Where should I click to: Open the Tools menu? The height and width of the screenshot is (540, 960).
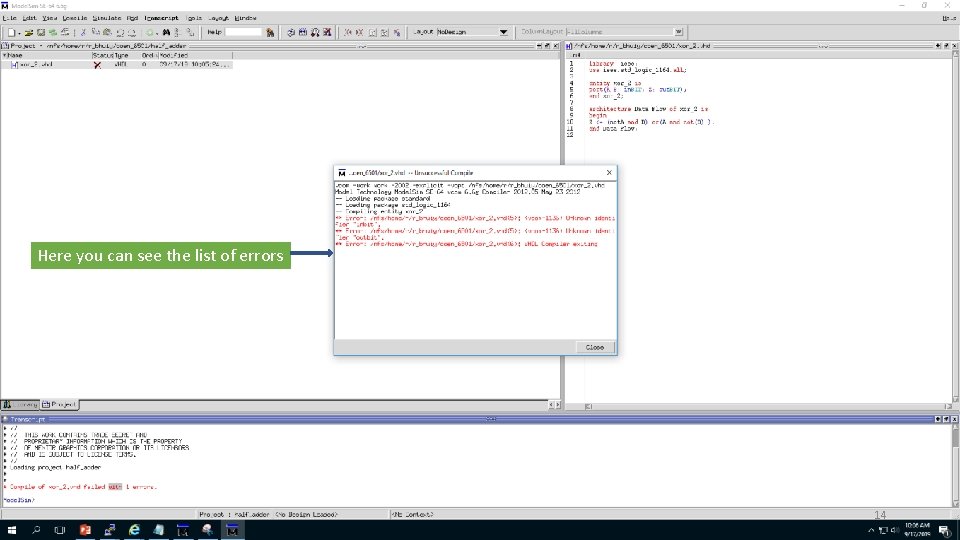(x=194, y=18)
